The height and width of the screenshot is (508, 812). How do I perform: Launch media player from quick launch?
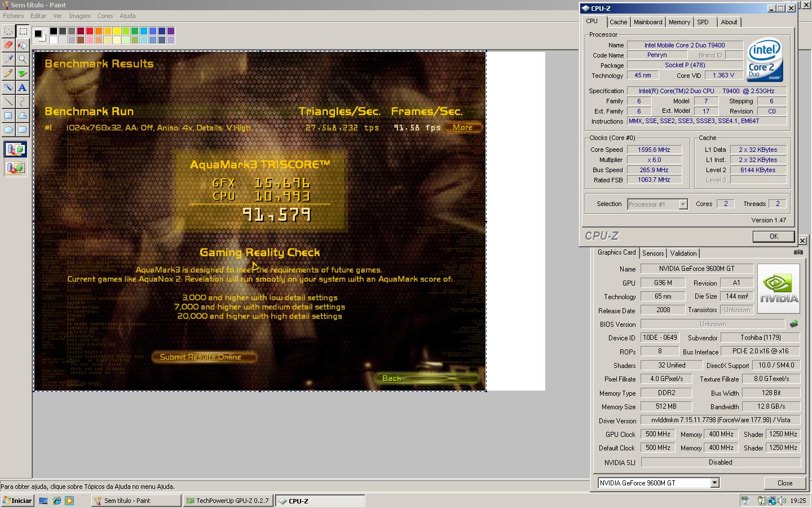pos(69,501)
